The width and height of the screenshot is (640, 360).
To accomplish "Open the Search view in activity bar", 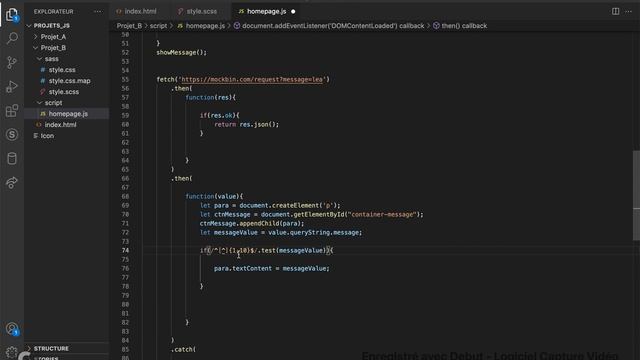I will pos(12,38).
